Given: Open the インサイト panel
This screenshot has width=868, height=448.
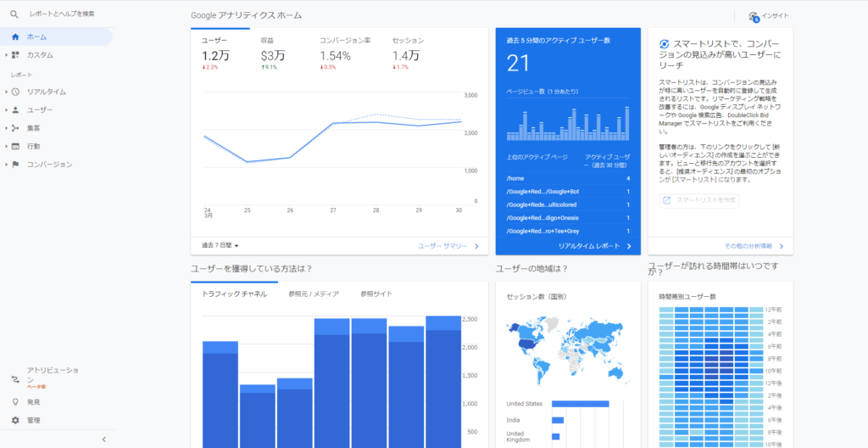Looking at the screenshot, I should point(769,17).
